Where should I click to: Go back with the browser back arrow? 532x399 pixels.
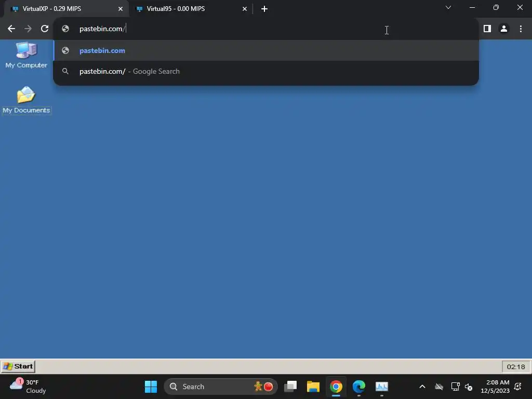(x=11, y=29)
